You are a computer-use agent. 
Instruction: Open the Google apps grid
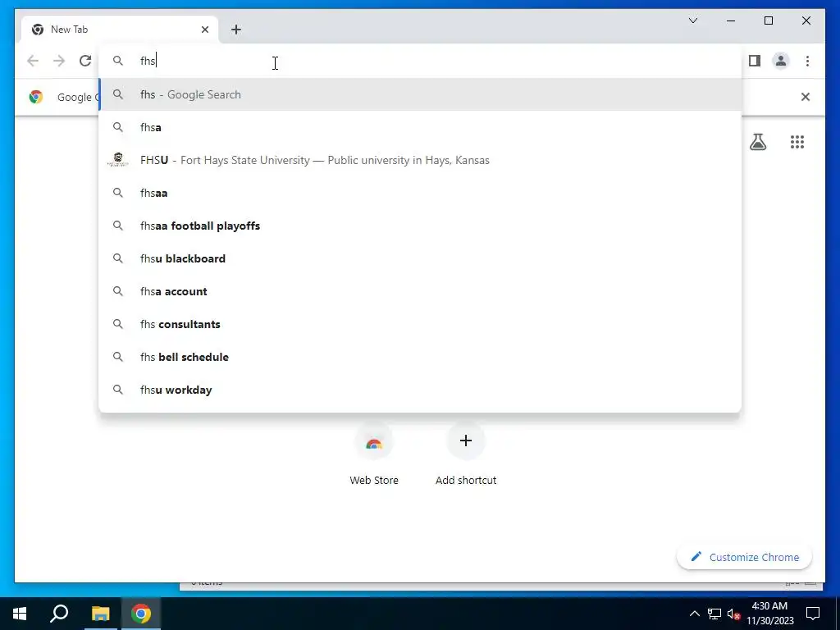click(x=797, y=142)
